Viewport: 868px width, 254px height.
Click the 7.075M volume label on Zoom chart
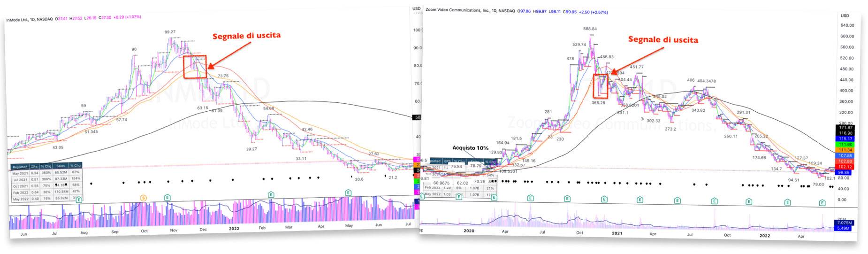(845, 223)
